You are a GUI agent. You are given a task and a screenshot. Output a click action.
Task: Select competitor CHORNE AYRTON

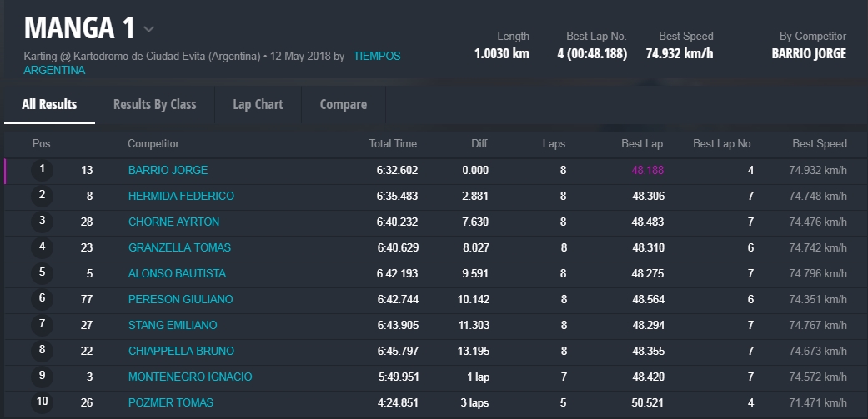[173, 222]
